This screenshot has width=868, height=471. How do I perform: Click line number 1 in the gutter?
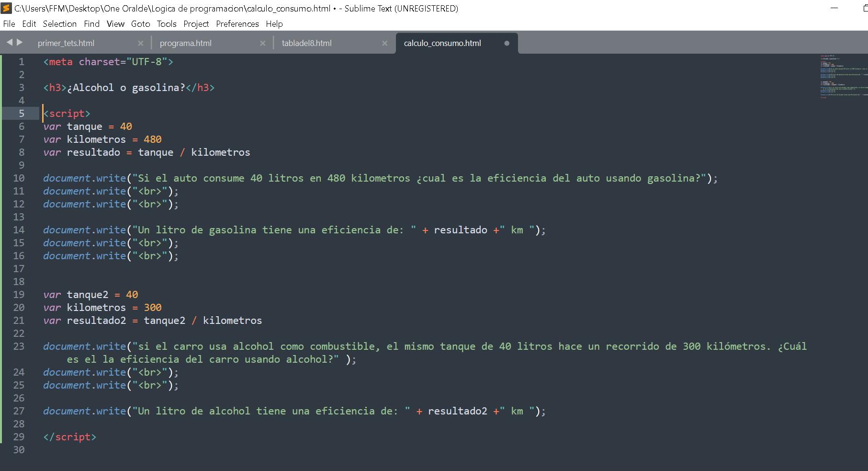pos(22,62)
